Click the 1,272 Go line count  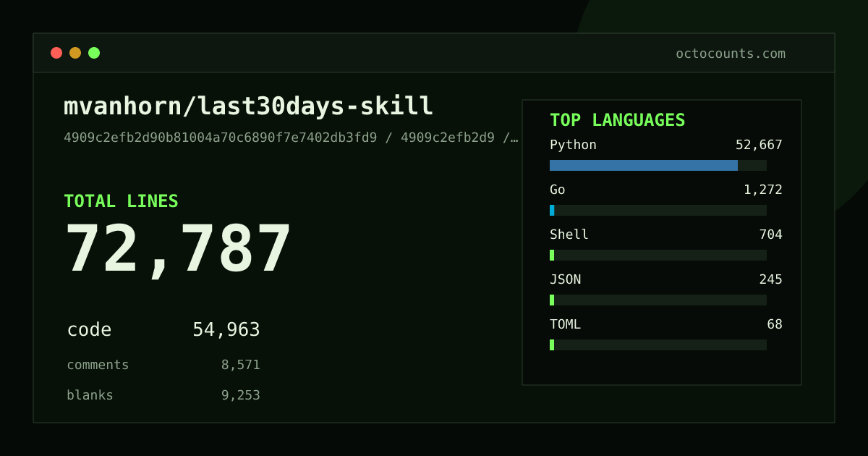(x=763, y=190)
